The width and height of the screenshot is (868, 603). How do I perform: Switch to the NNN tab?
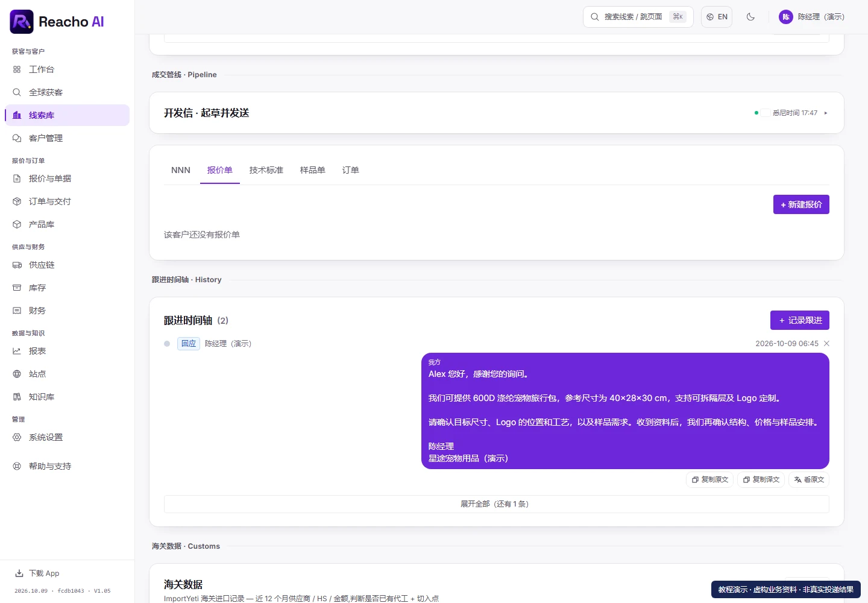(181, 170)
